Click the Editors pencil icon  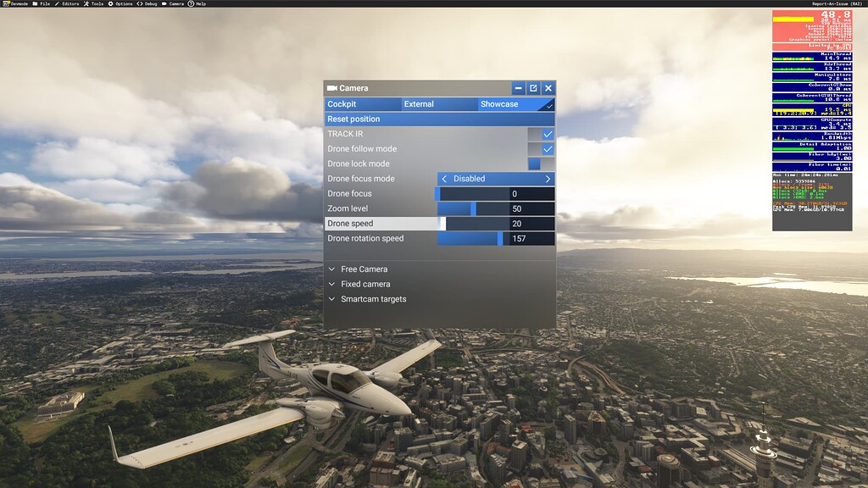[57, 3]
